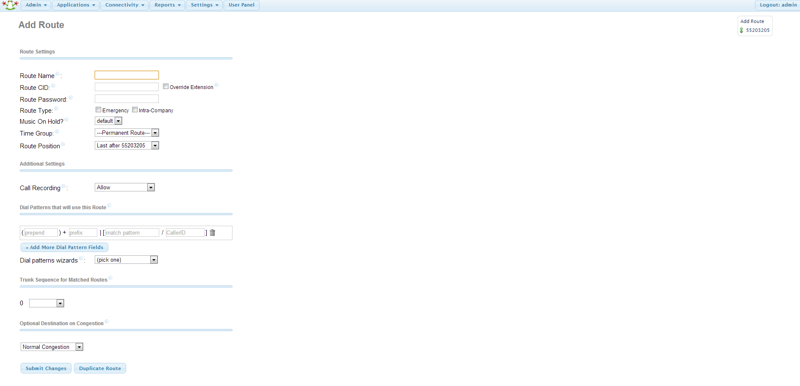This screenshot has width=800, height=386.
Task: Open the Route Position dropdown
Action: (127, 146)
